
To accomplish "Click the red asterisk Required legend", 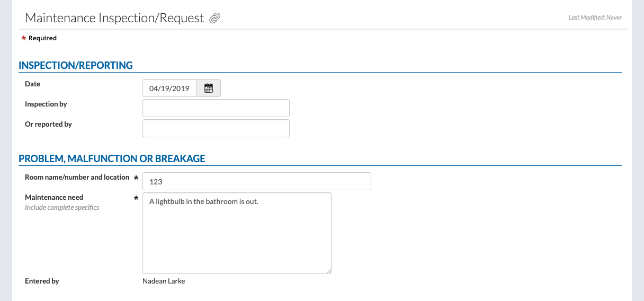I will pyautogui.click(x=39, y=38).
